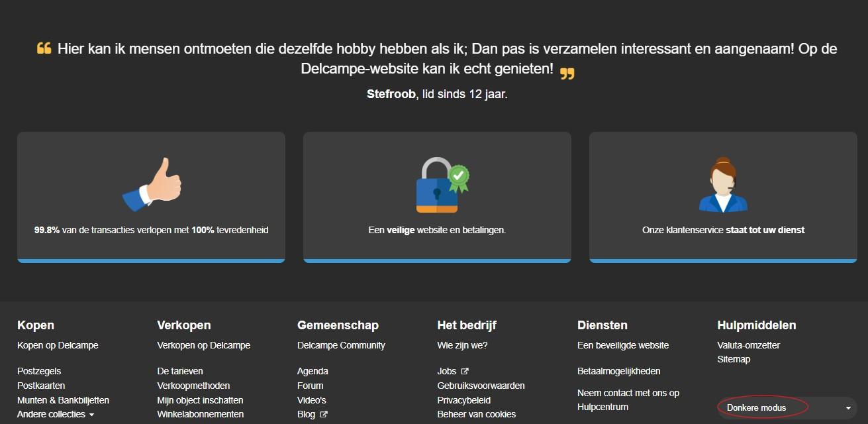The image size is (868, 424).
Task: Click Een veilige website en betalingen text
Action: [x=437, y=231]
